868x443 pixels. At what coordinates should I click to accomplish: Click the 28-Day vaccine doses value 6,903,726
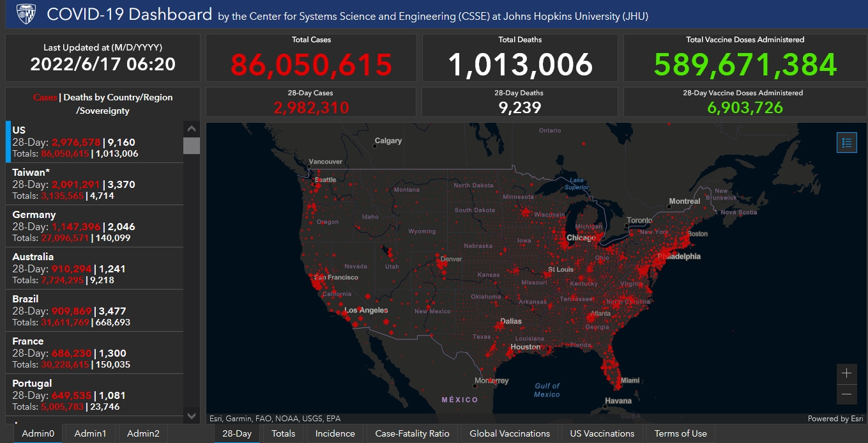coord(745,107)
